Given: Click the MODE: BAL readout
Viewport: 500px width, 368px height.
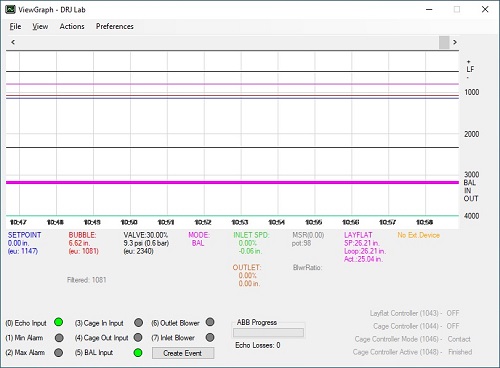Looking at the screenshot, I should (x=199, y=239).
